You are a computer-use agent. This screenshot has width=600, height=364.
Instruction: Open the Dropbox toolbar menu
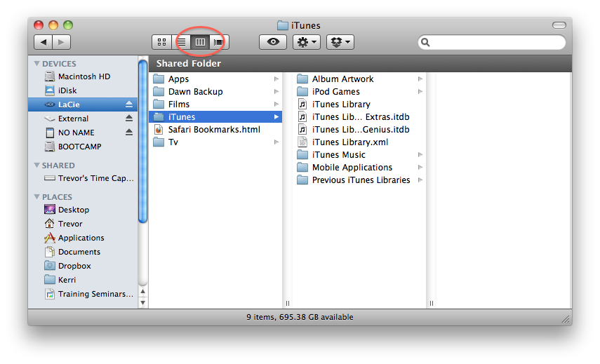click(x=340, y=42)
